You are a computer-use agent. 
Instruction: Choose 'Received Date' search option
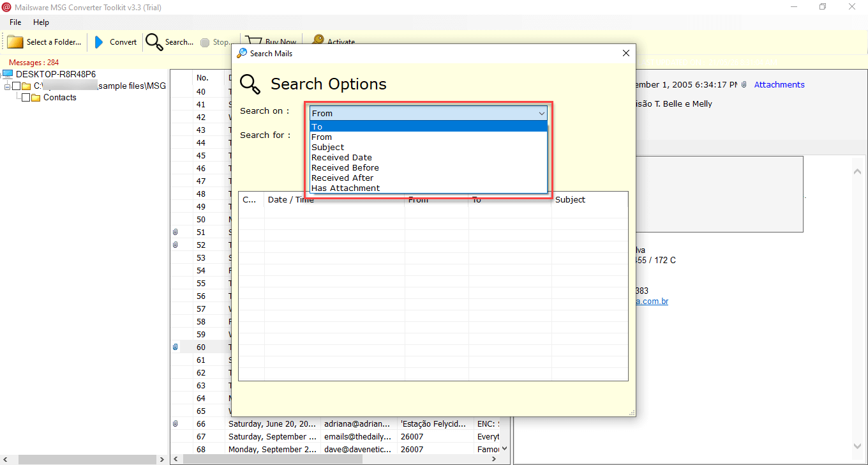click(428, 157)
